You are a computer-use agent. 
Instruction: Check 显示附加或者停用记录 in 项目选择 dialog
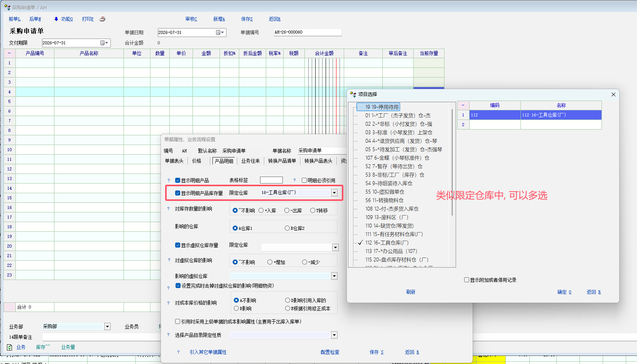pos(466,280)
